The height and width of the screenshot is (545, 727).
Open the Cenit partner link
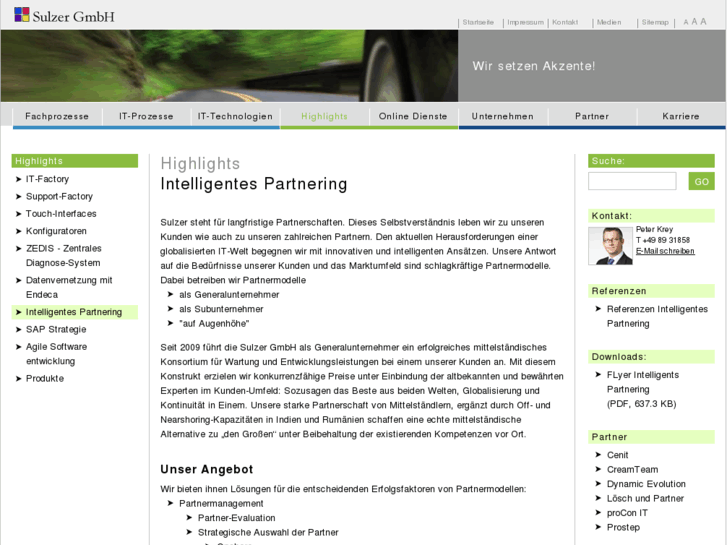[x=618, y=455]
